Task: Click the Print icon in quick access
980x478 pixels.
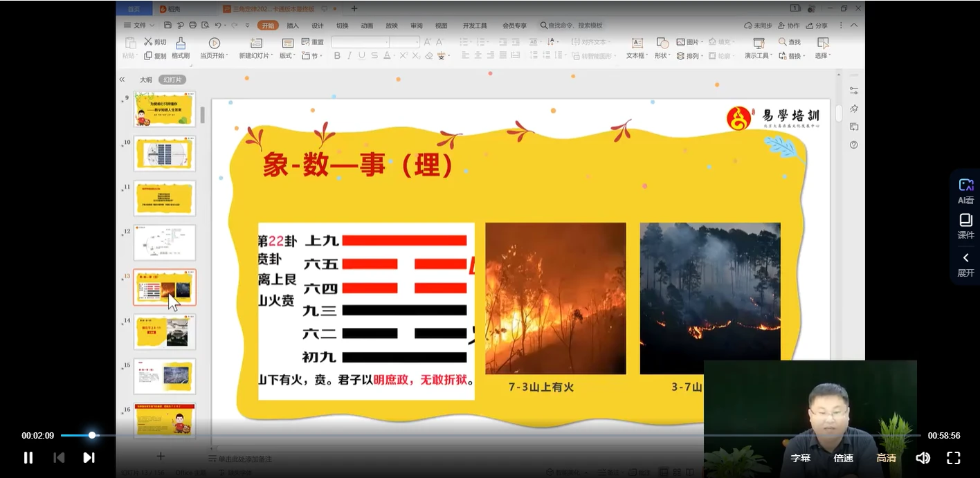Action: coord(192,25)
